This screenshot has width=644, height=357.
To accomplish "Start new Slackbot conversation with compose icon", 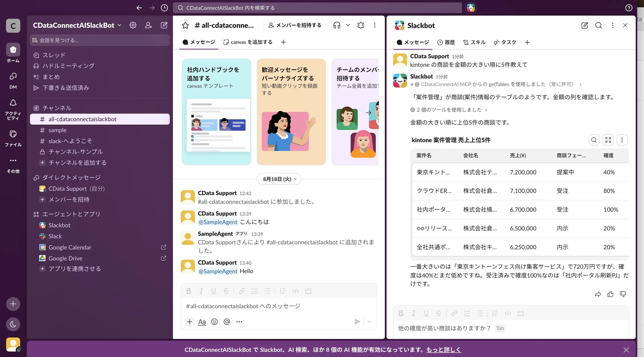I will pos(585,25).
